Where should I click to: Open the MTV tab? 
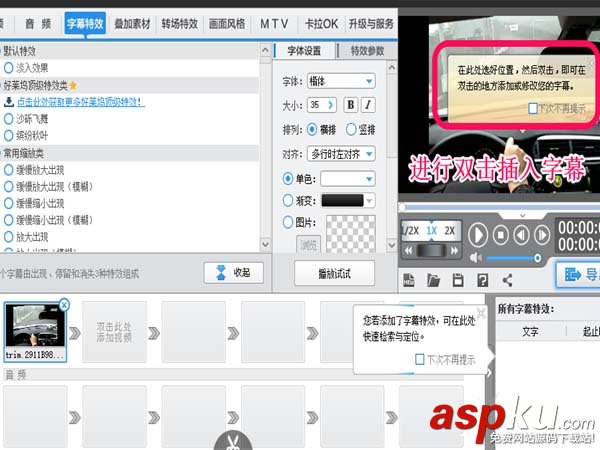[274, 24]
